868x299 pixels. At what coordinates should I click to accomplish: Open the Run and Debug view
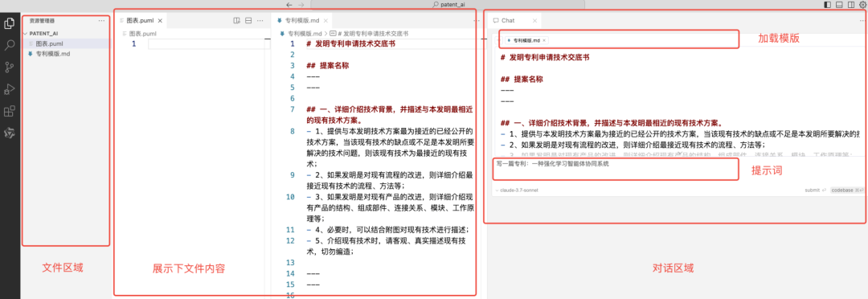pos(10,89)
